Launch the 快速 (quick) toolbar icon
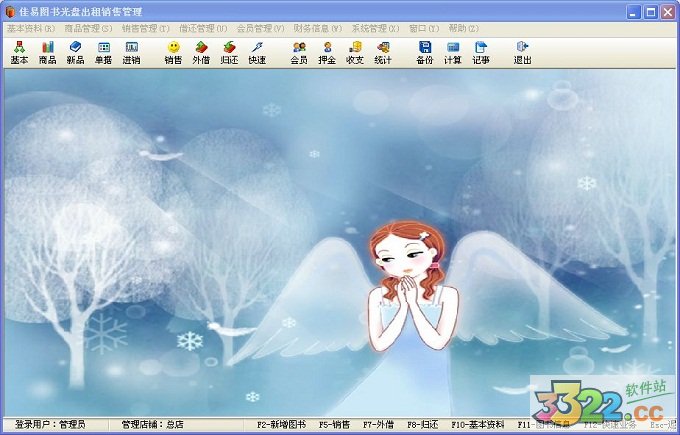The image size is (680, 435). (x=257, y=52)
